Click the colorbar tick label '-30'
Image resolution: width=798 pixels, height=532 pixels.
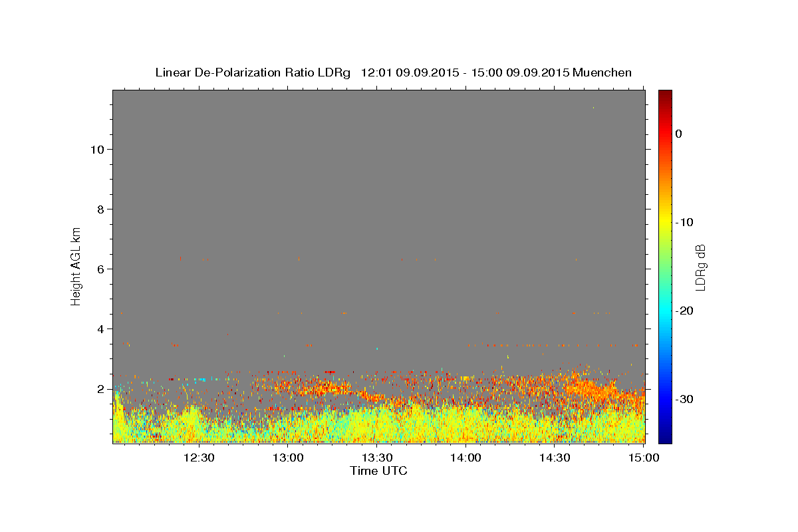(x=685, y=399)
